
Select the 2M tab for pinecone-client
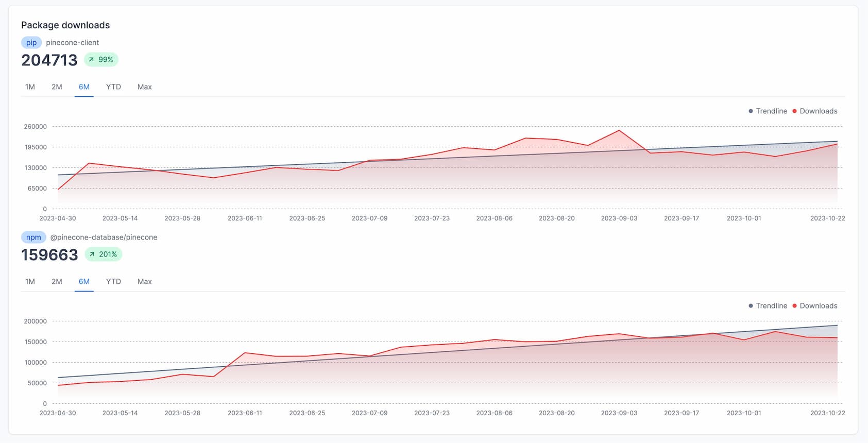pos(57,87)
